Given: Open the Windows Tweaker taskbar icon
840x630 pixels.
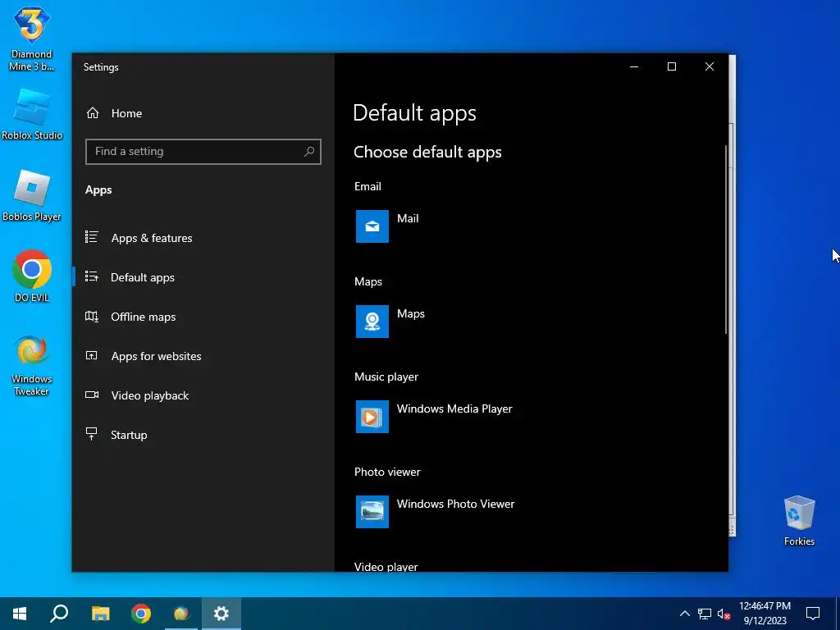Looking at the screenshot, I should tap(181, 614).
